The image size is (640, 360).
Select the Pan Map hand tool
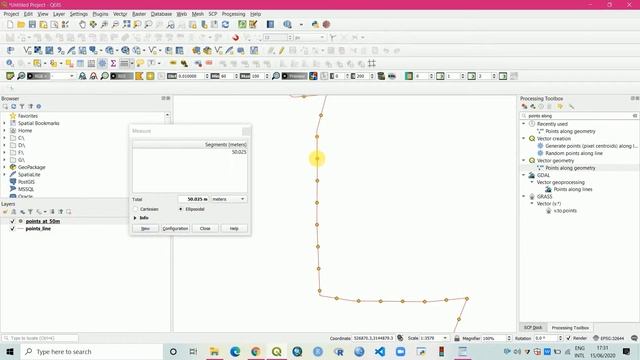click(x=82, y=24)
